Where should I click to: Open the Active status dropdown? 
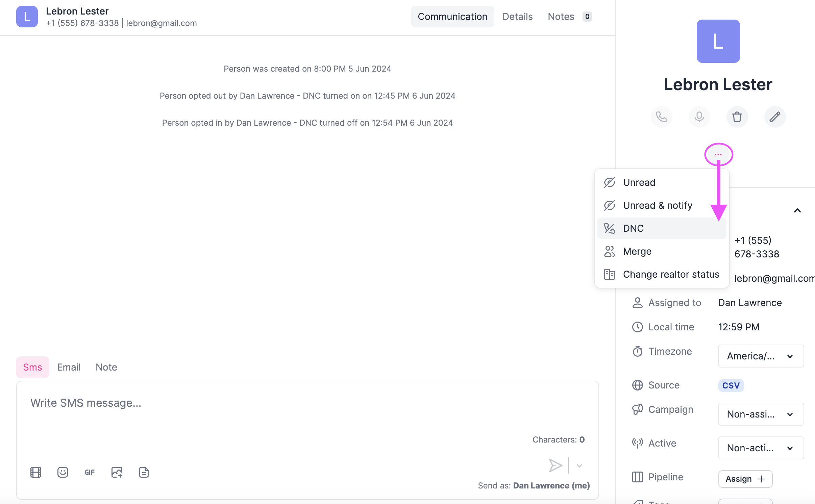tap(761, 448)
